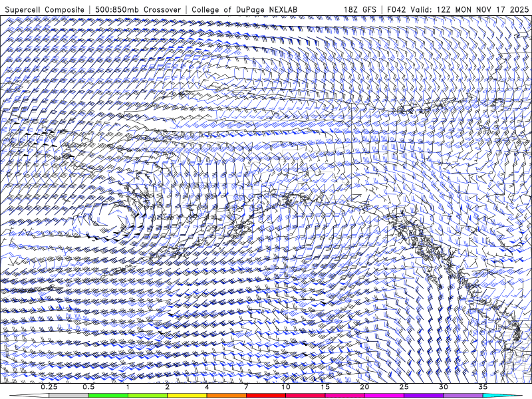Select the bright green 0.5–1 legend swatch
Viewport: 532px width, 399px height.
[108, 396]
